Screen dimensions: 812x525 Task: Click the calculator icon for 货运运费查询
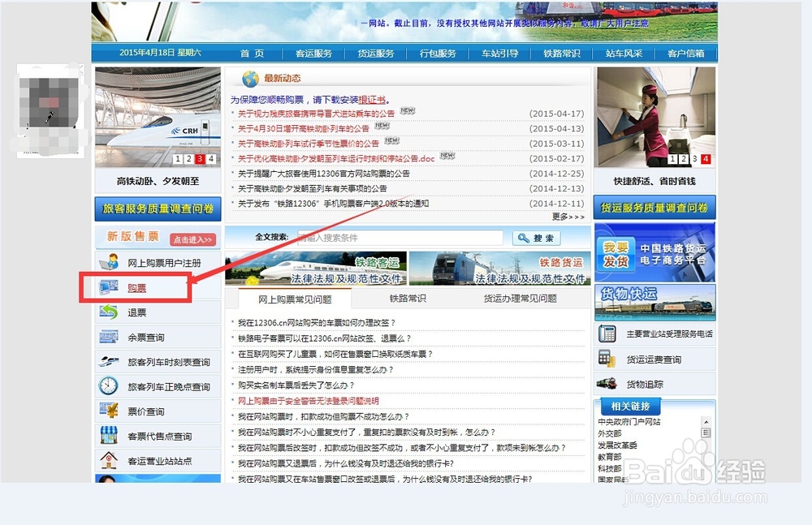point(605,359)
